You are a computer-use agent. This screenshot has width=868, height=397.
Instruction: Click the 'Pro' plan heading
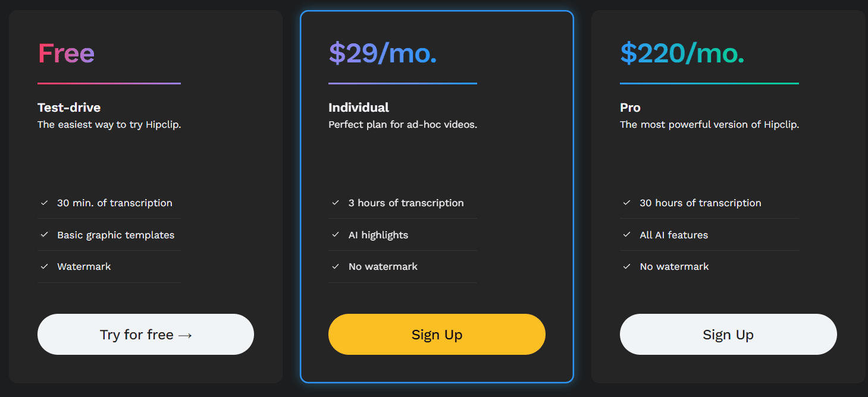[629, 108]
